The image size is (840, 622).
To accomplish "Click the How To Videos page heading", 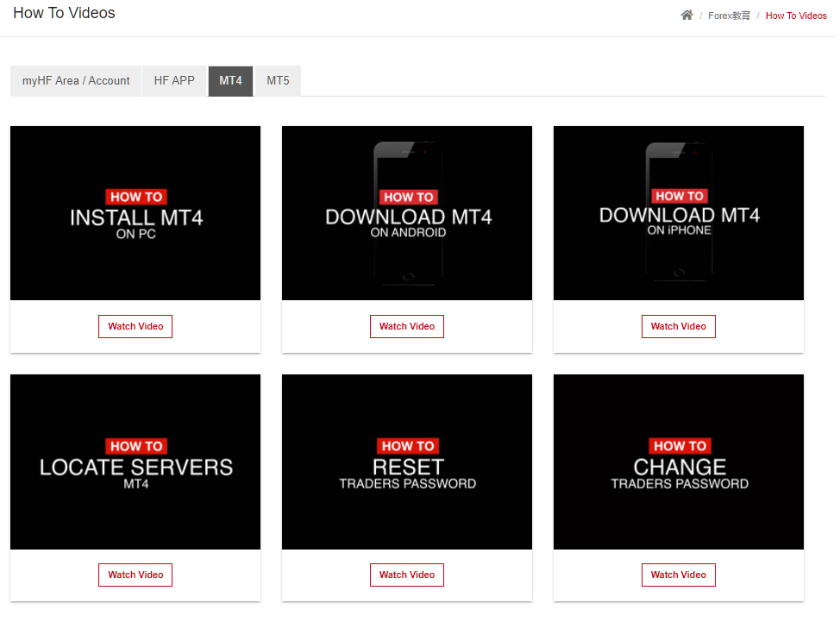I will click(x=65, y=13).
